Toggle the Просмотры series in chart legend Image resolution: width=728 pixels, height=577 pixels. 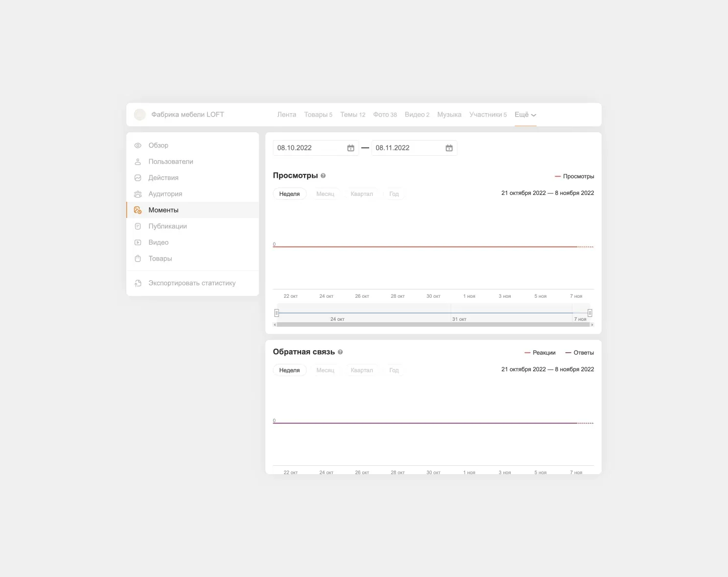click(x=574, y=176)
